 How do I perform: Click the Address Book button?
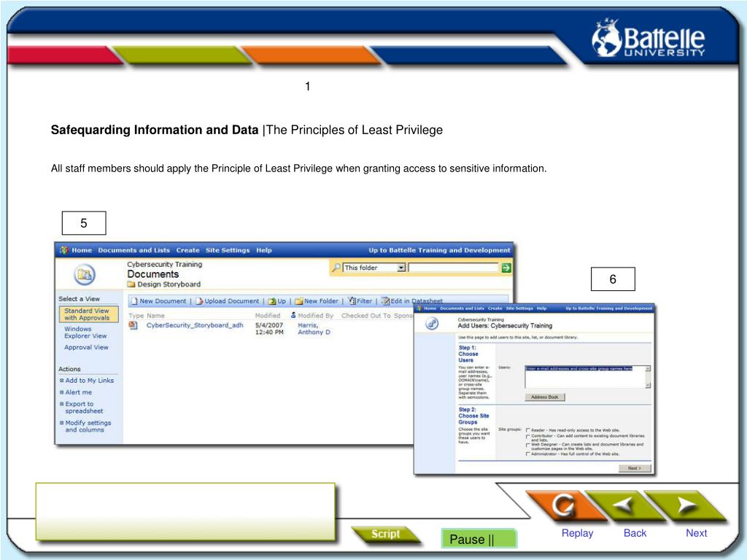tap(545, 397)
